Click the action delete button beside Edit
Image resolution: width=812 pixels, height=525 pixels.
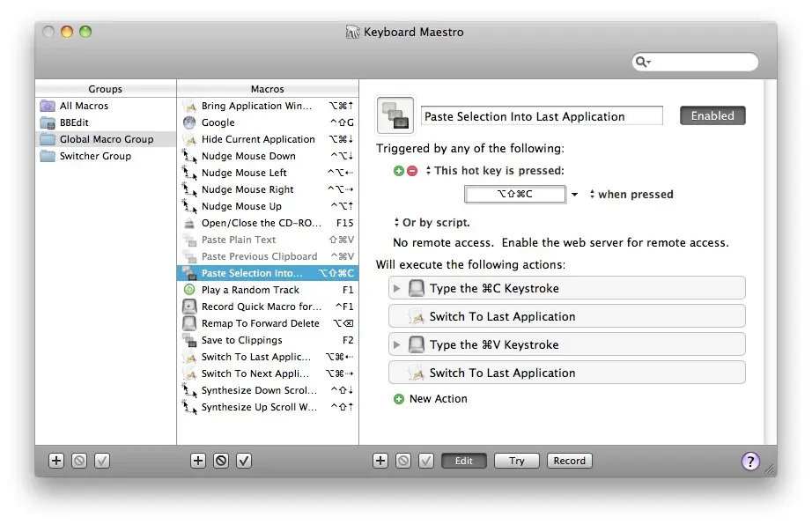pos(403,461)
